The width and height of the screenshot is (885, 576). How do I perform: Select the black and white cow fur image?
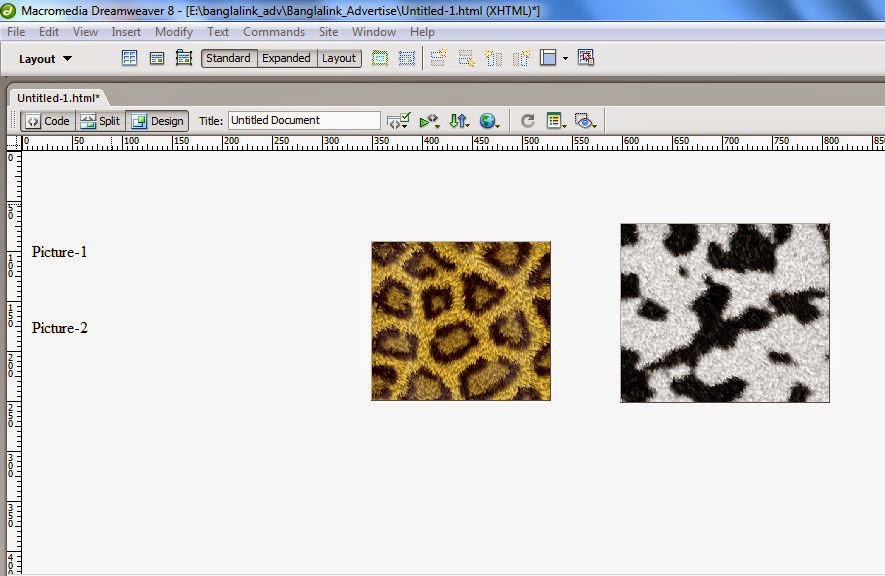725,313
